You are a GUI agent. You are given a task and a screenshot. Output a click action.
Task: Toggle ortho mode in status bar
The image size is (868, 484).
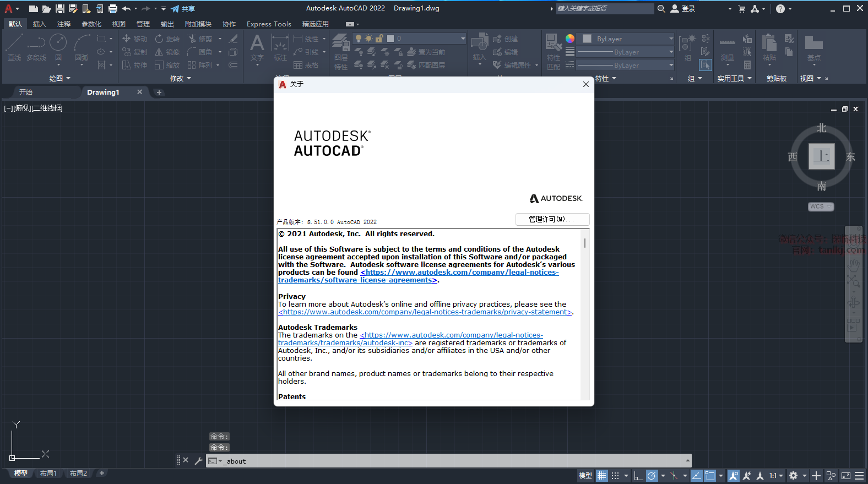pyautogui.click(x=638, y=476)
